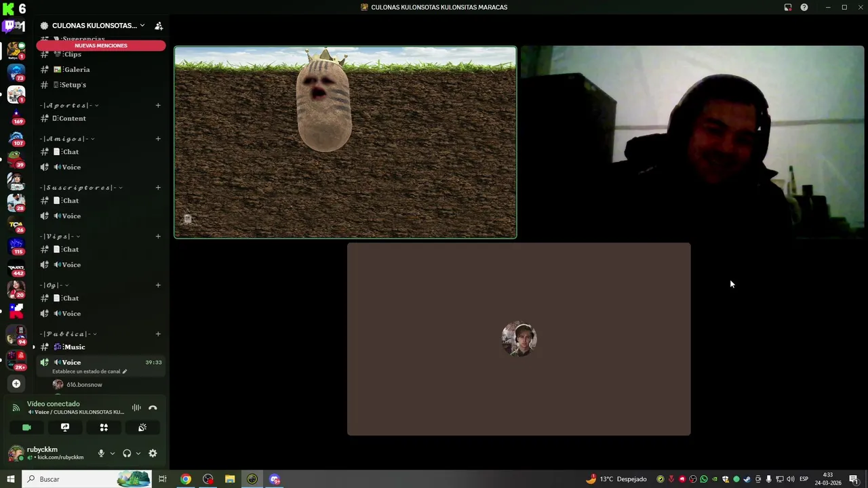Viewport: 868px width, 488px height.
Task: Focus the potato-avatar video tile
Action: click(345, 142)
